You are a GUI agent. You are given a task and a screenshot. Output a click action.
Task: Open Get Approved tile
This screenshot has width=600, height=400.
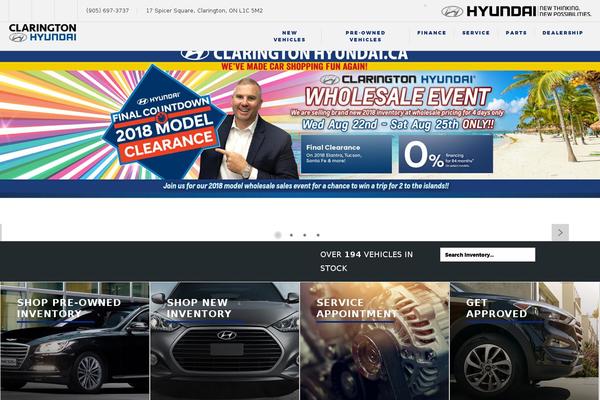[x=525, y=341]
